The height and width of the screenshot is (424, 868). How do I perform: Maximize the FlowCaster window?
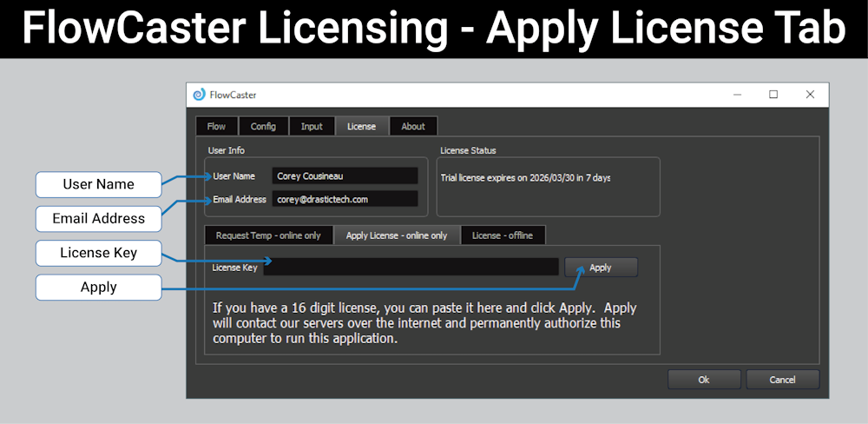coord(773,95)
